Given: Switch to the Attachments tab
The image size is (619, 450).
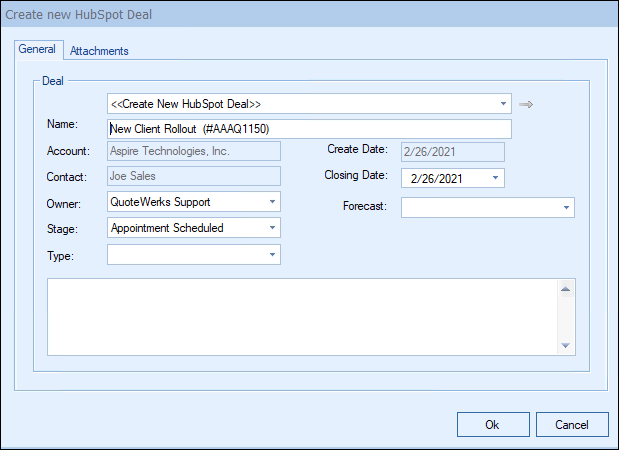Looking at the screenshot, I should tap(99, 51).
